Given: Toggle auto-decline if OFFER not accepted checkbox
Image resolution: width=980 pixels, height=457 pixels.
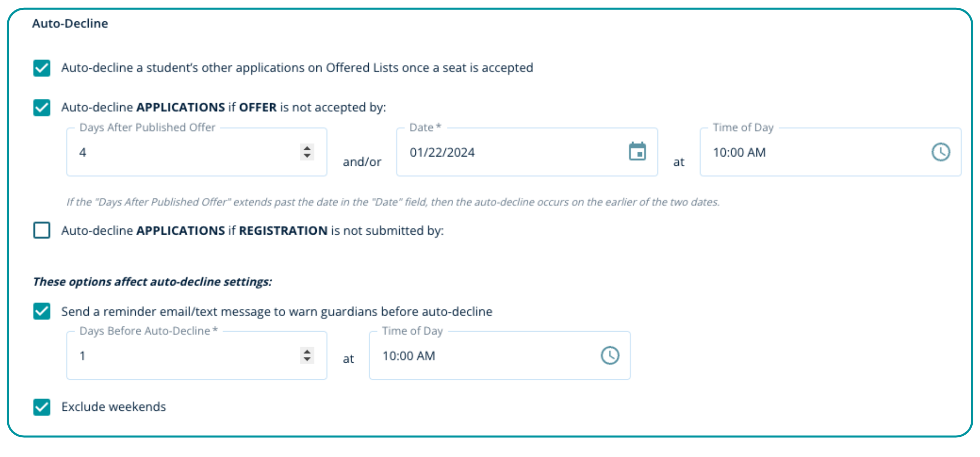Looking at the screenshot, I should coord(42,108).
